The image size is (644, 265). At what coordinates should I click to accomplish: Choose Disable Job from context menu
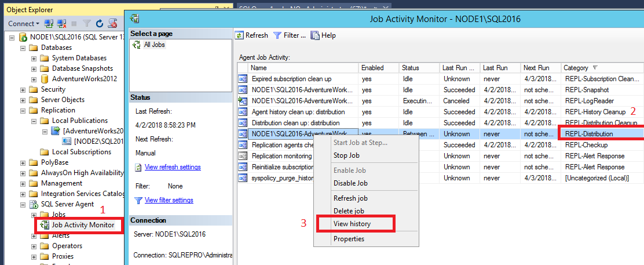click(350, 183)
